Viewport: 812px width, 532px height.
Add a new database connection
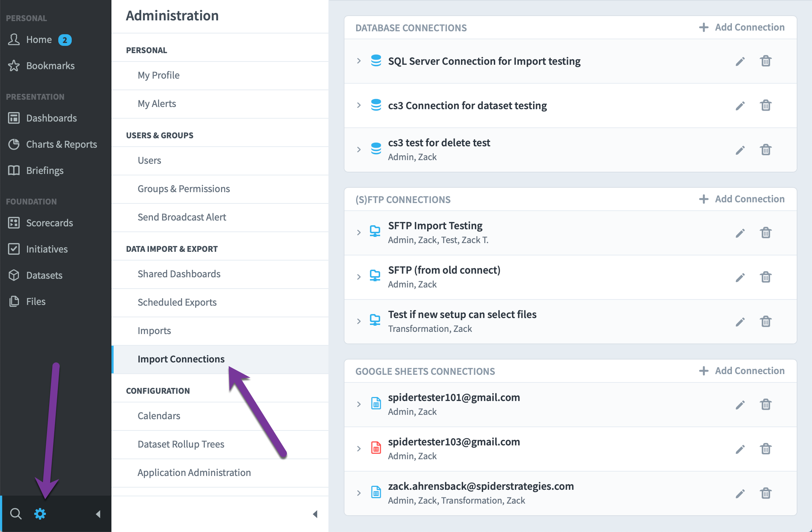pyautogui.click(x=742, y=27)
